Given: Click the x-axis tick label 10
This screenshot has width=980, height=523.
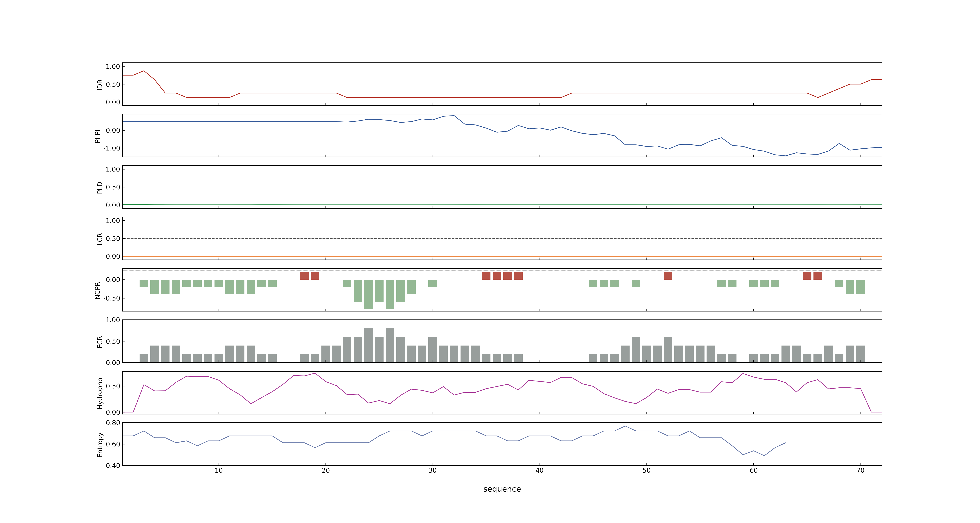Looking at the screenshot, I should [x=219, y=470].
